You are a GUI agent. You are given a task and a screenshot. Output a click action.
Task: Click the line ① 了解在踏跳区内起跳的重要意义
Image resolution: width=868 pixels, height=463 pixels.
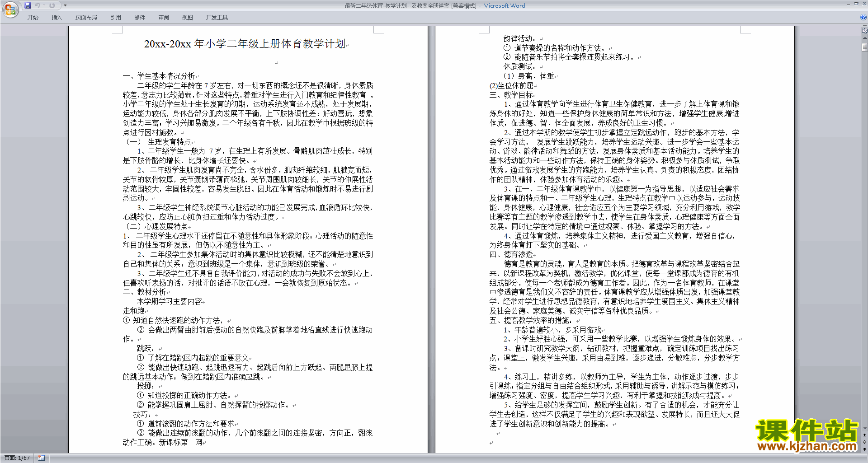[193, 358]
